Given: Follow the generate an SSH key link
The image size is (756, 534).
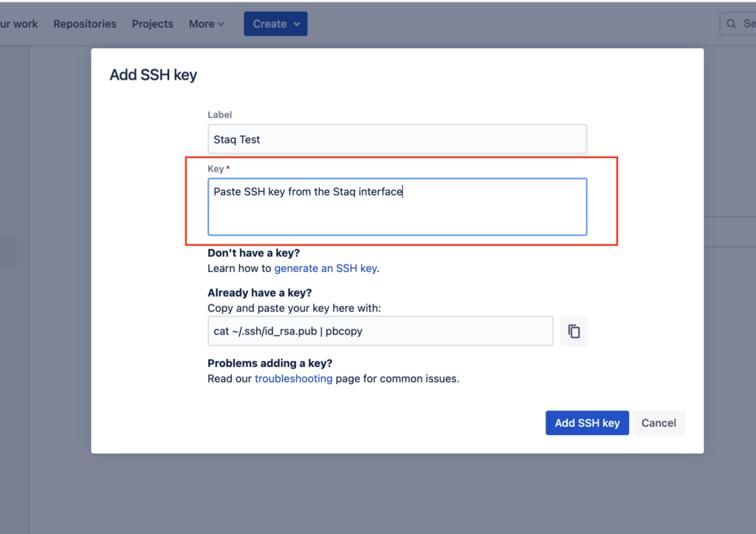Looking at the screenshot, I should (326, 268).
